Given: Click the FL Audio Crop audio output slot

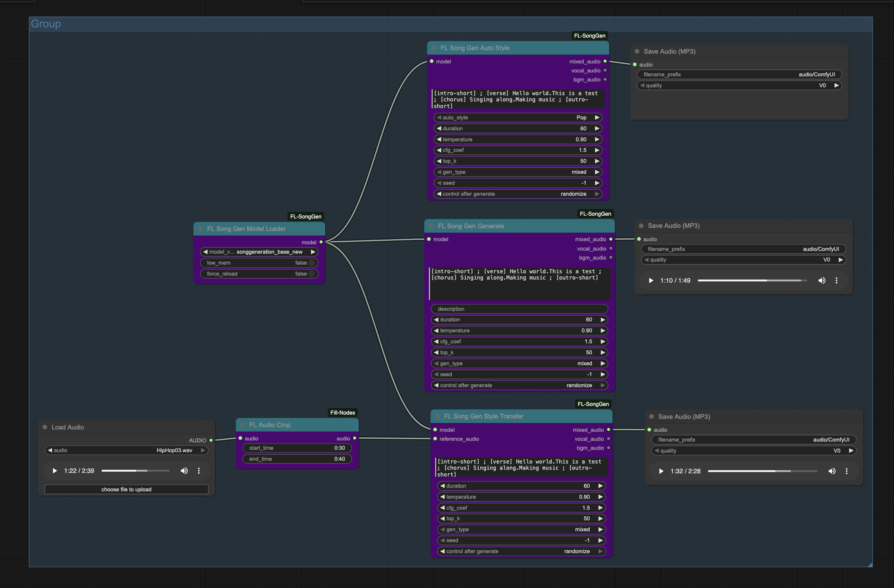Looking at the screenshot, I should click(x=355, y=438).
